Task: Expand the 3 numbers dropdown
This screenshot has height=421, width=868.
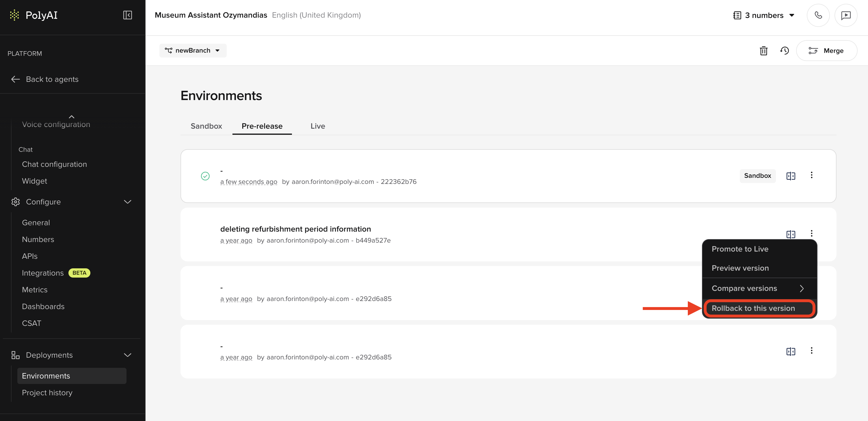Action: tap(764, 15)
